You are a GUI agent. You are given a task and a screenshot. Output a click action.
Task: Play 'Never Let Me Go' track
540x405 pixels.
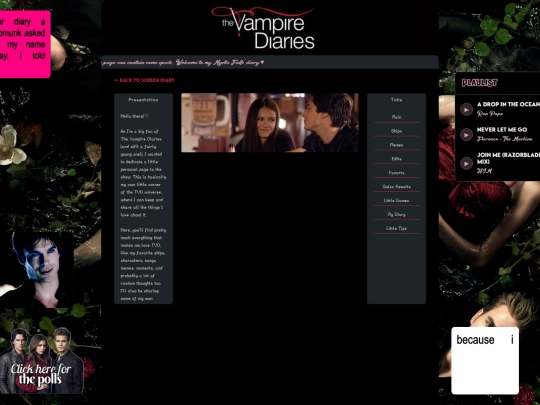tap(466, 135)
